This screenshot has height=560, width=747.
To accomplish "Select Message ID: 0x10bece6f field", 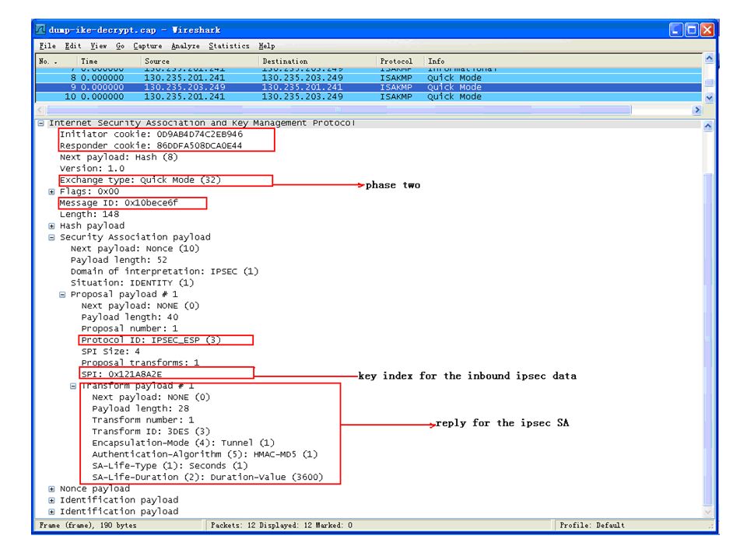I will click(118, 203).
